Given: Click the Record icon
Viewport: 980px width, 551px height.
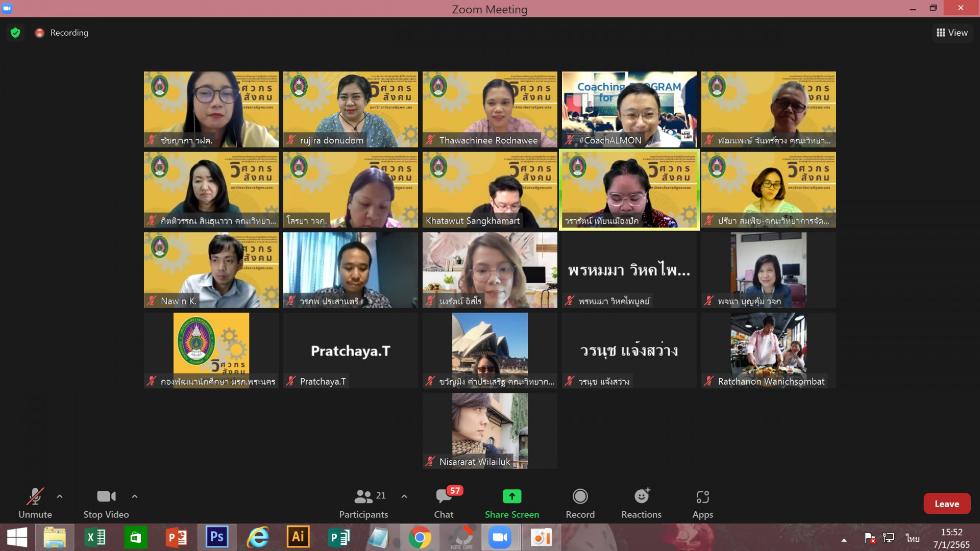Looking at the screenshot, I should coord(580,496).
